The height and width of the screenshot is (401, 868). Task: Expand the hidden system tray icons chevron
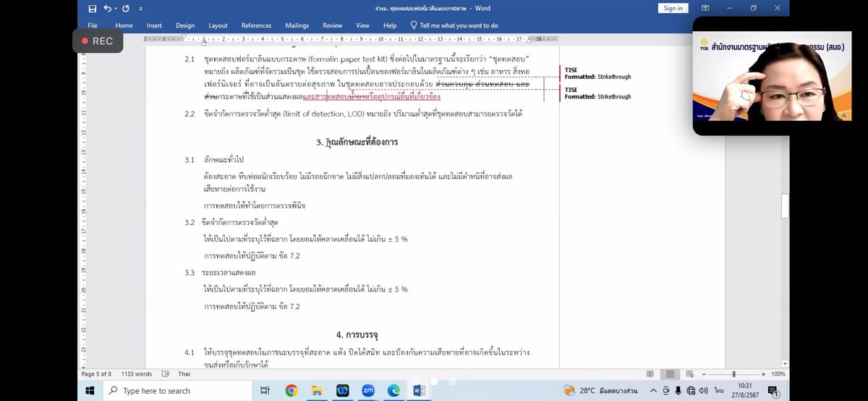653,391
